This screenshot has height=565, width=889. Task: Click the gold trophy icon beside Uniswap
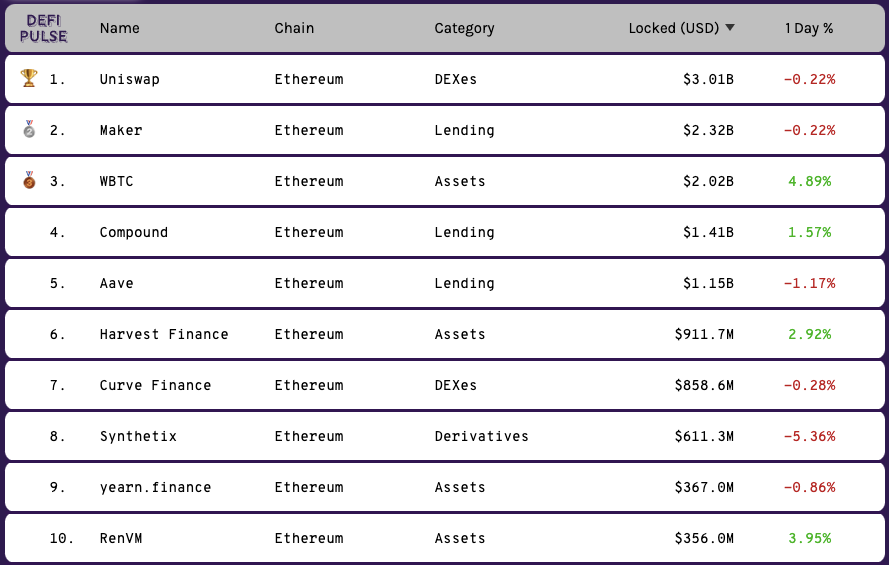coord(29,78)
